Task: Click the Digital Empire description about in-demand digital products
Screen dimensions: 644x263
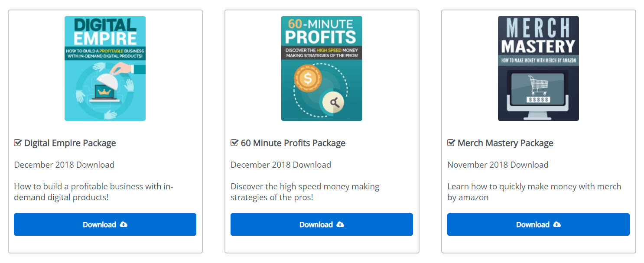Action: [x=94, y=192]
